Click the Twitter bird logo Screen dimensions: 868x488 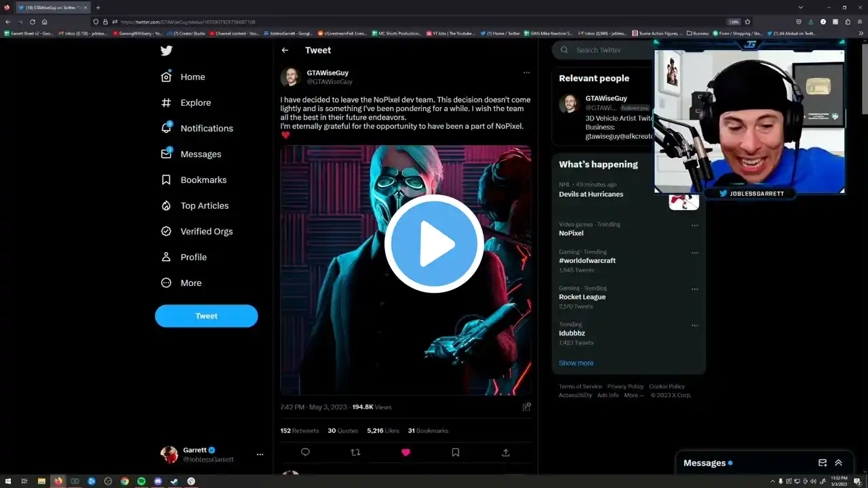[166, 50]
